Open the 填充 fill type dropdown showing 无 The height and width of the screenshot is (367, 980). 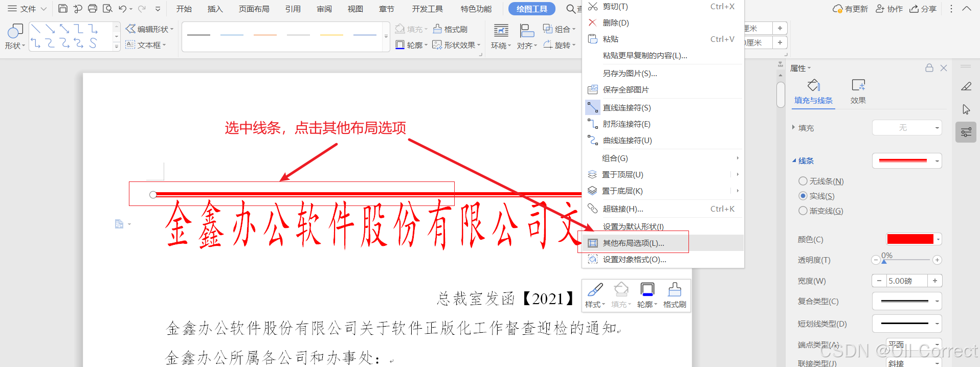click(x=907, y=127)
